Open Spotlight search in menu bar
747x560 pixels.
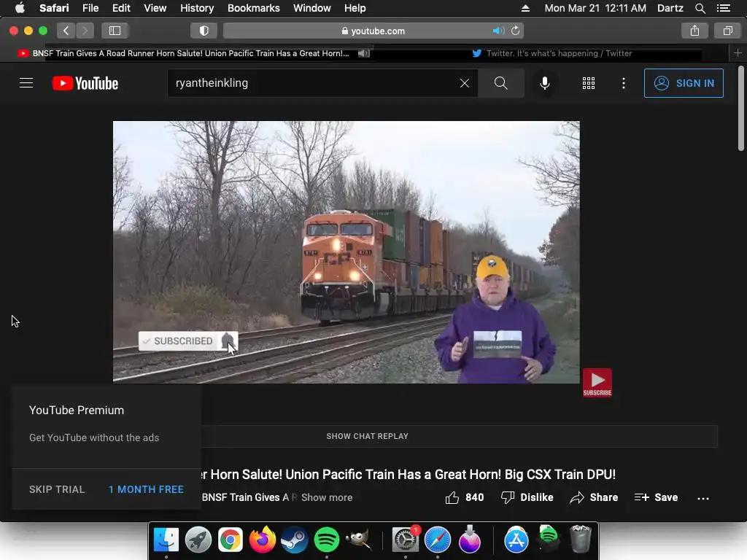(x=700, y=8)
